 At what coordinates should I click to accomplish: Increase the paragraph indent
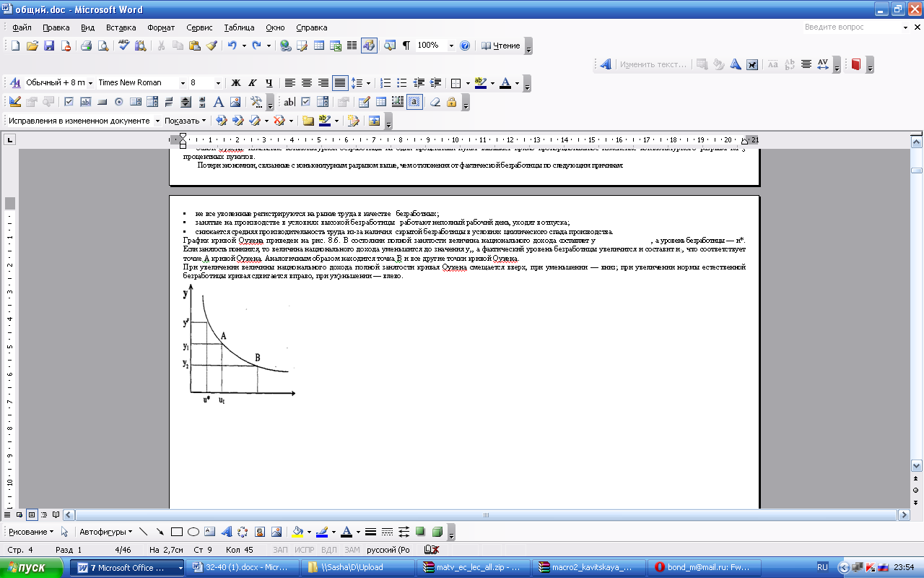[x=435, y=83]
